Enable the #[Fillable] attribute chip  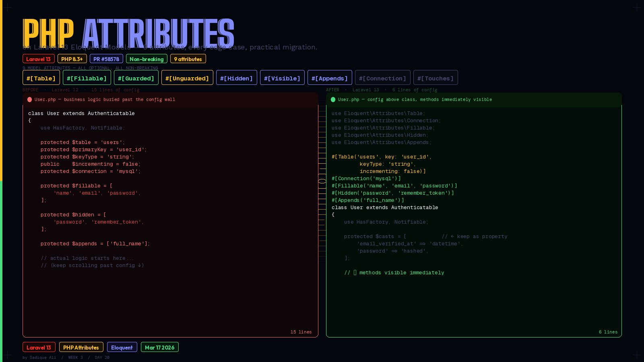pyautogui.click(x=87, y=78)
